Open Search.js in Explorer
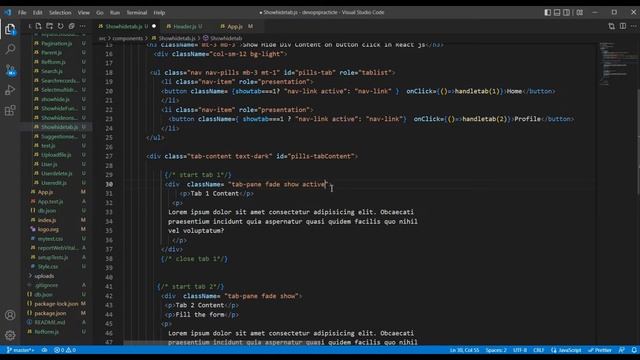This screenshot has width=640, height=360. pos(51,71)
